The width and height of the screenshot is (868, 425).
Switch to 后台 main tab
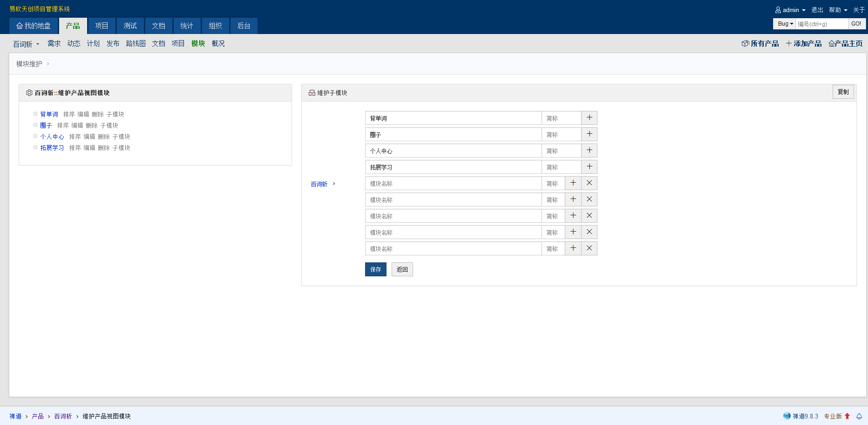(244, 26)
